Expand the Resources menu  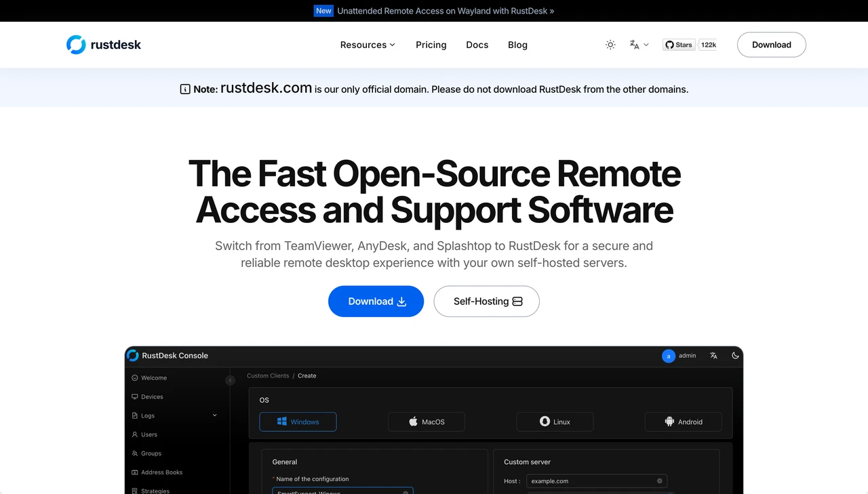[368, 45]
